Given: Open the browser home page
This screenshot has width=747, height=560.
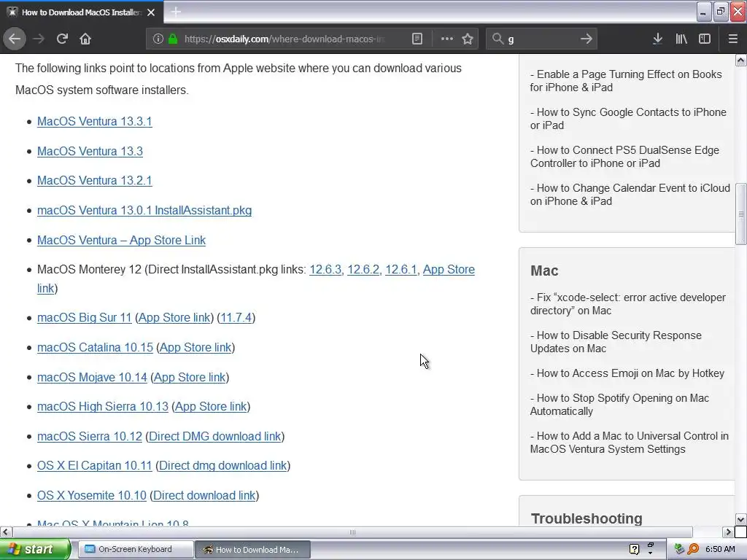Looking at the screenshot, I should point(85,39).
